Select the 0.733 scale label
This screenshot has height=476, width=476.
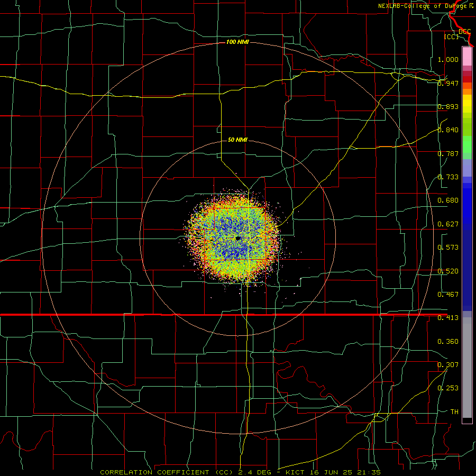point(448,177)
